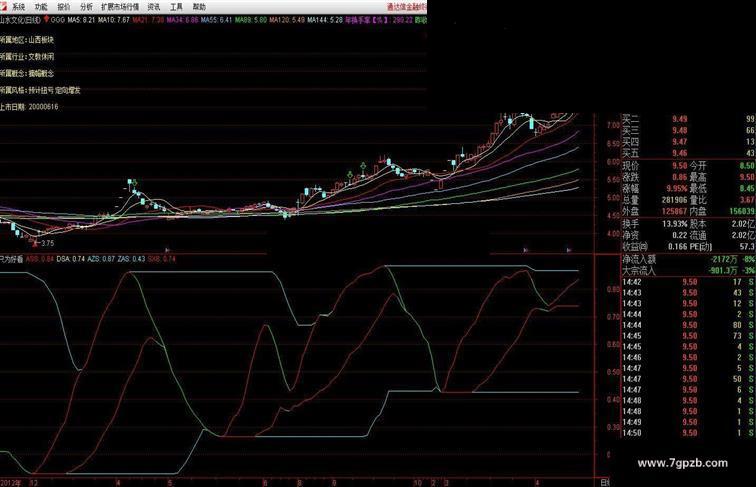This screenshot has width=756, height=487.
Task: Open the 帮助 menu
Action: point(199,7)
